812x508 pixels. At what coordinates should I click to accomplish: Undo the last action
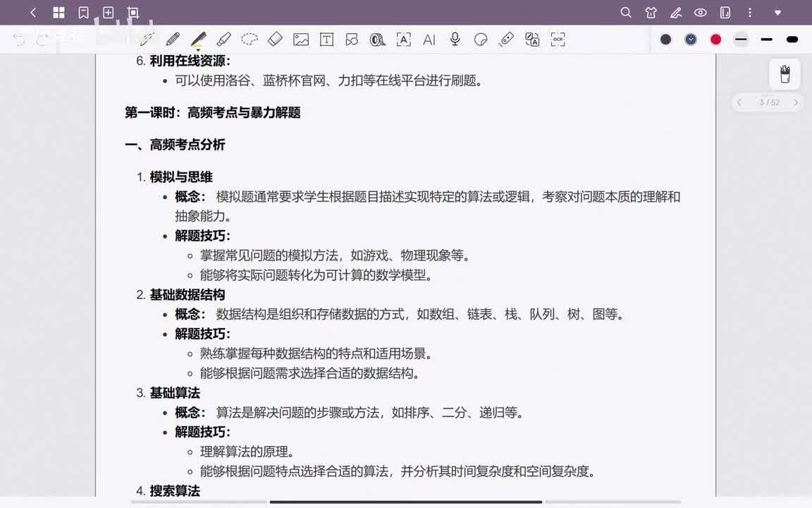point(20,40)
